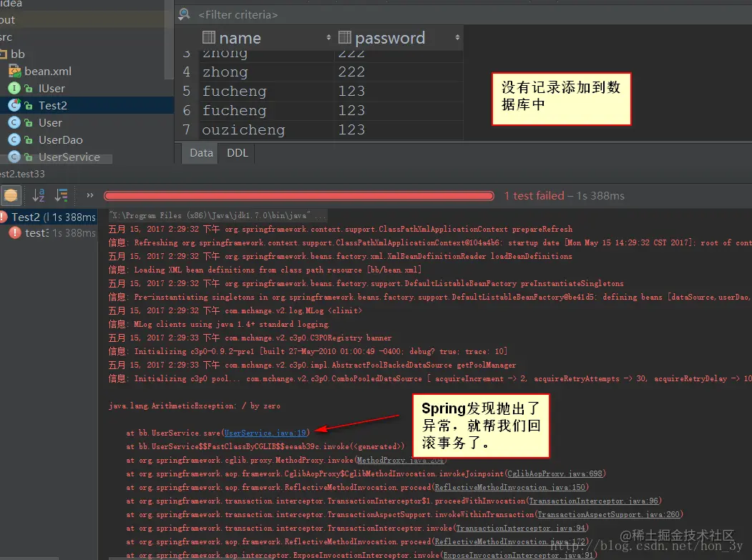Open the UserService.java:19 stack trace link

(265, 433)
